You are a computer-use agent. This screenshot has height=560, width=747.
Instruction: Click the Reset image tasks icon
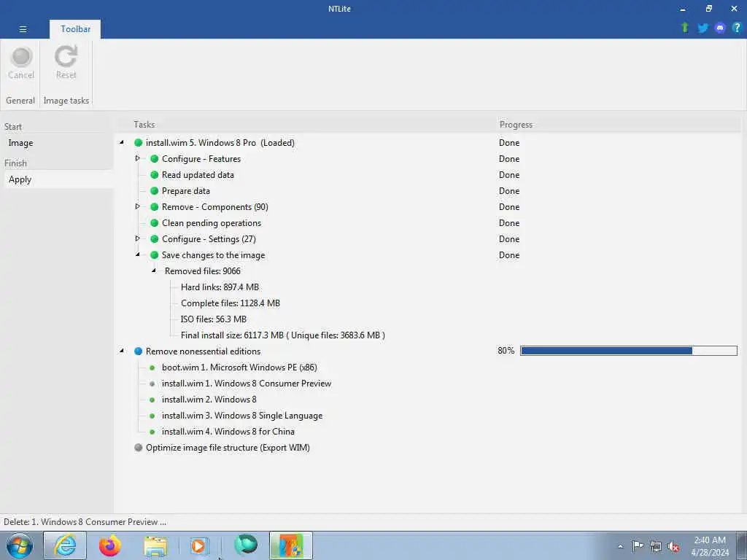[66, 63]
